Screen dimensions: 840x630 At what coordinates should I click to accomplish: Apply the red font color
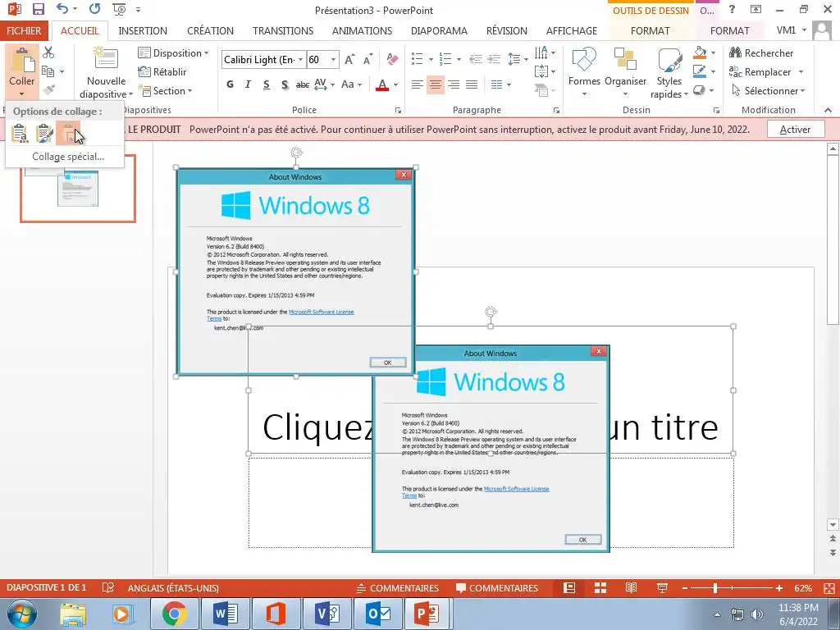tap(382, 84)
